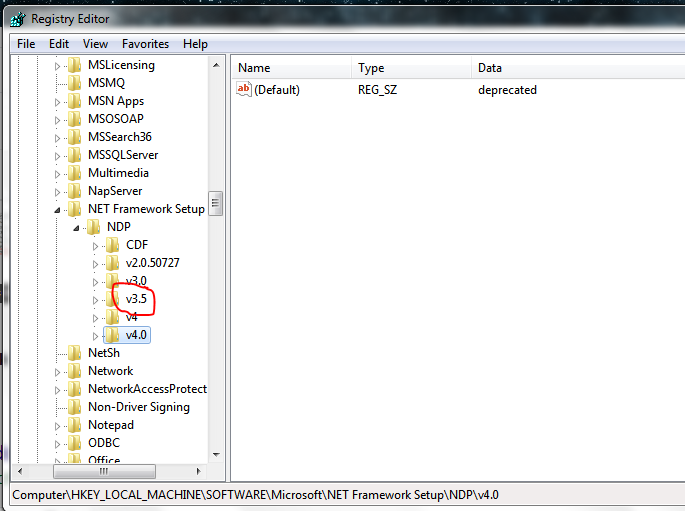The width and height of the screenshot is (685, 511).
Task: Click the MSMQ folder icon
Action: 75,83
